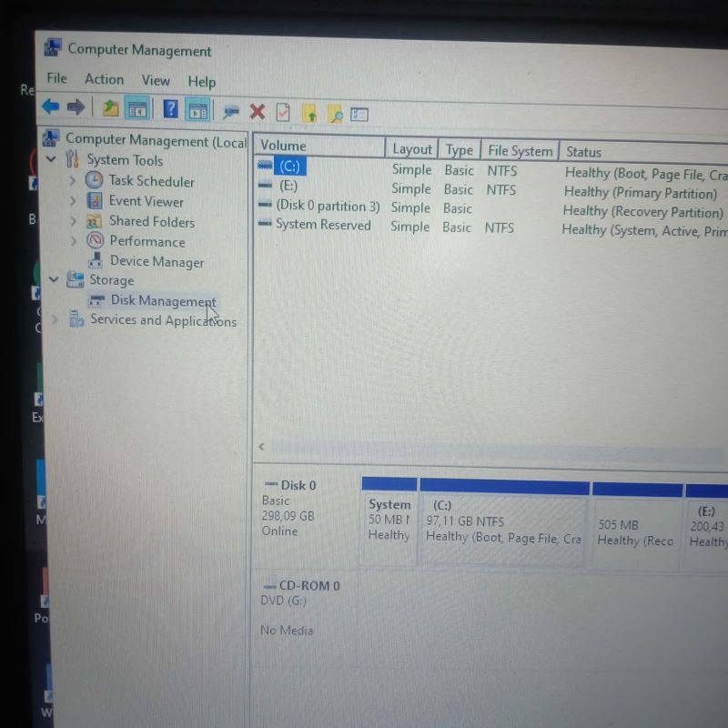The width and height of the screenshot is (728, 728).
Task: Sort by the Type column header
Action: pyautogui.click(x=460, y=150)
